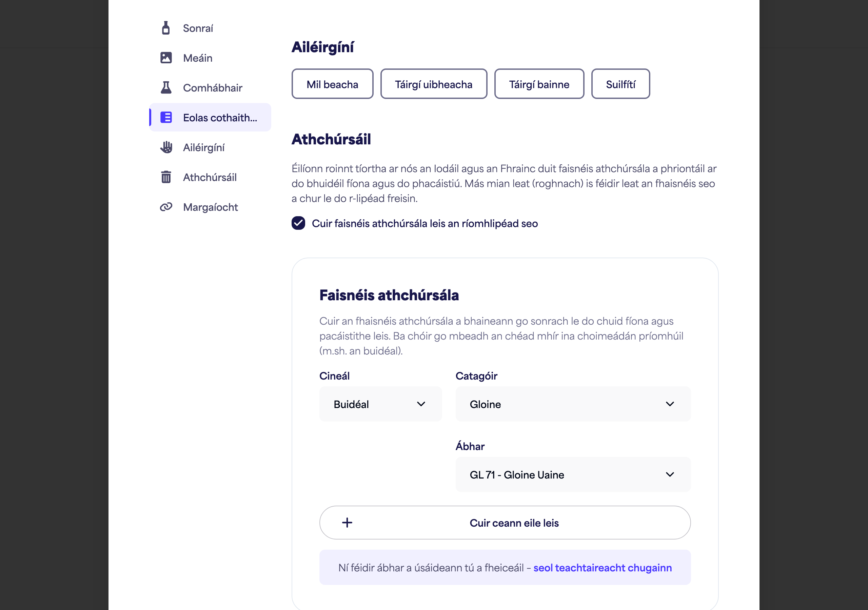Uncheck the recycling declaration checkbox
This screenshot has width=868, height=610.
coord(298,223)
